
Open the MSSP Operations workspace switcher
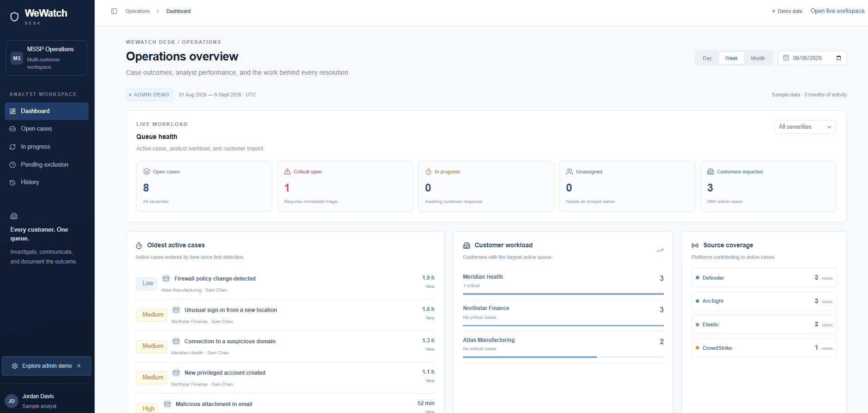tap(47, 58)
